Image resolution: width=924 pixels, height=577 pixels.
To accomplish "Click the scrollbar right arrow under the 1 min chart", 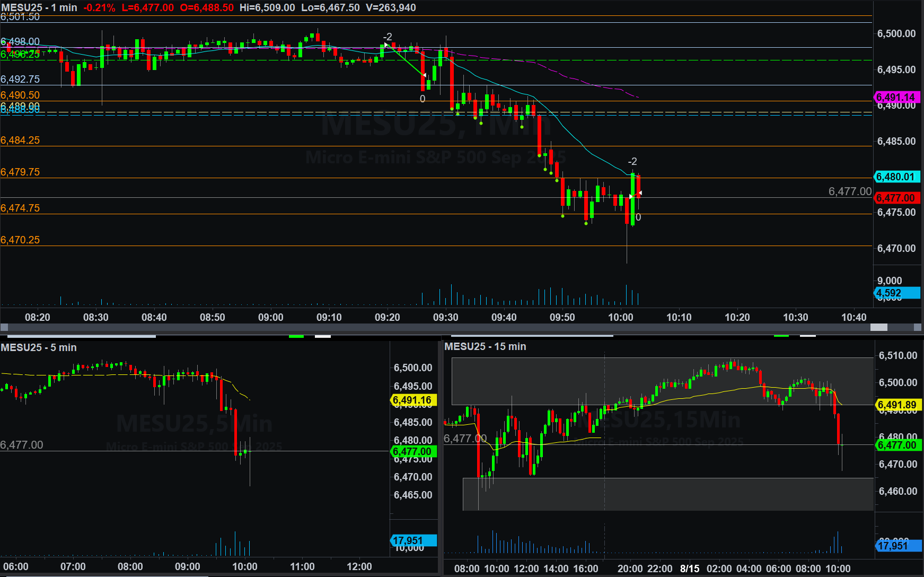I will click(918, 327).
